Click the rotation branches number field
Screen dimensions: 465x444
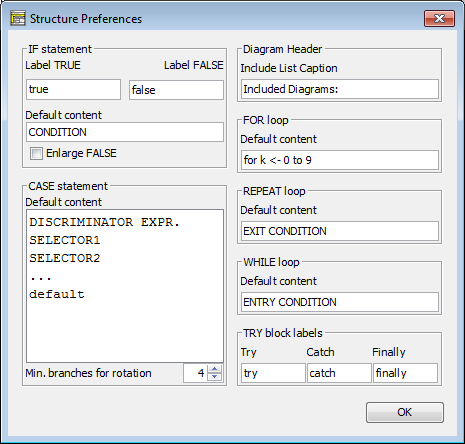point(195,373)
